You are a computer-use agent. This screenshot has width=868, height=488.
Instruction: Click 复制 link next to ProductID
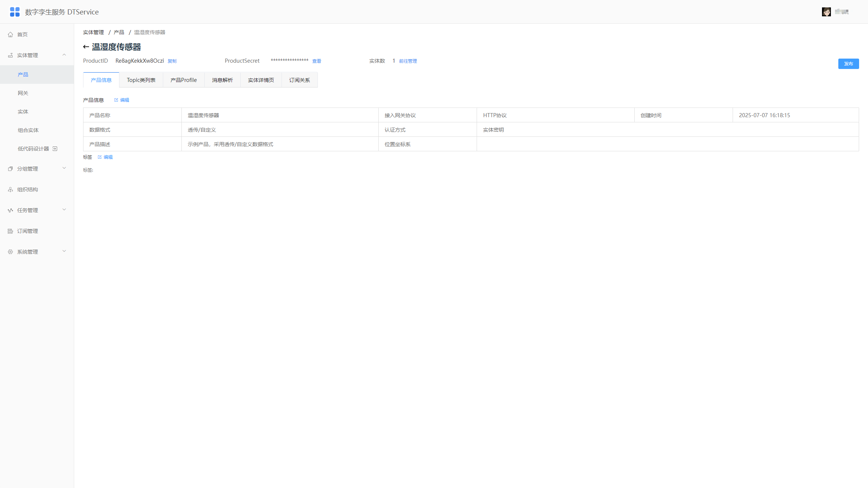[172, 61]
